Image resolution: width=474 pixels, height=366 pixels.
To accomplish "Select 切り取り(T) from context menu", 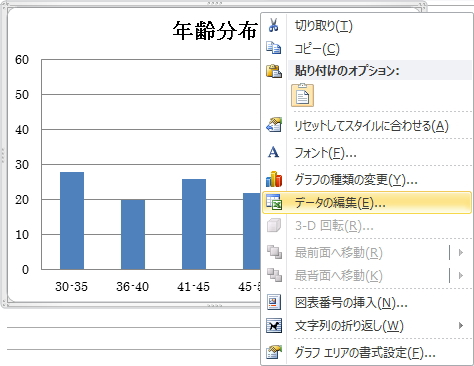I will click(x=367, y=25).
